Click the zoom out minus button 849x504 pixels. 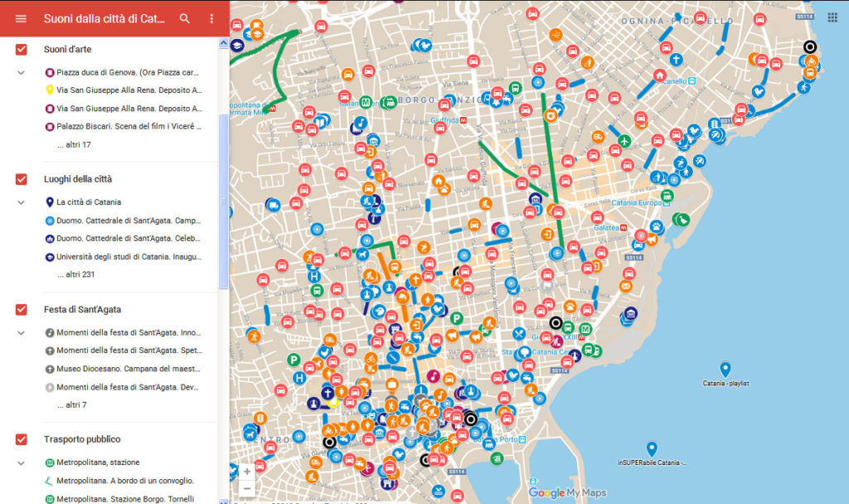(246, 488)
